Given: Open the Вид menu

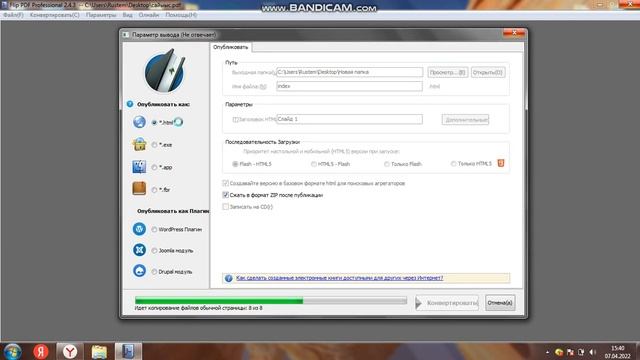Looking at the screenshot, I should point(127,15).
